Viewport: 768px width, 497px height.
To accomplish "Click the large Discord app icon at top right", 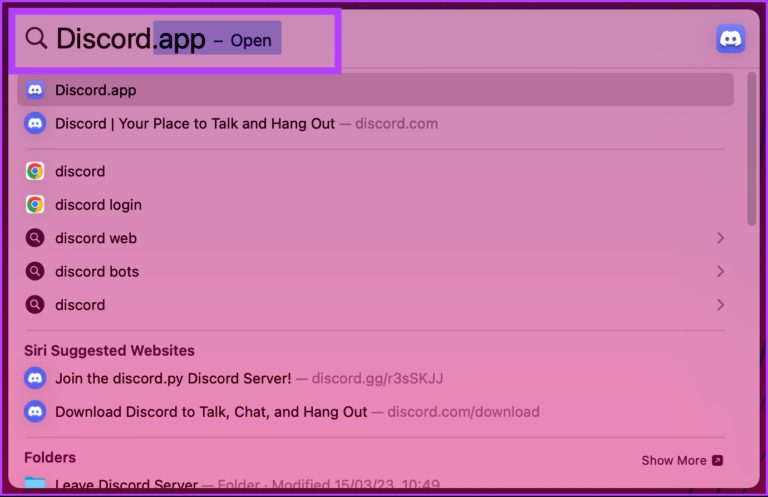I will [730, 39].
